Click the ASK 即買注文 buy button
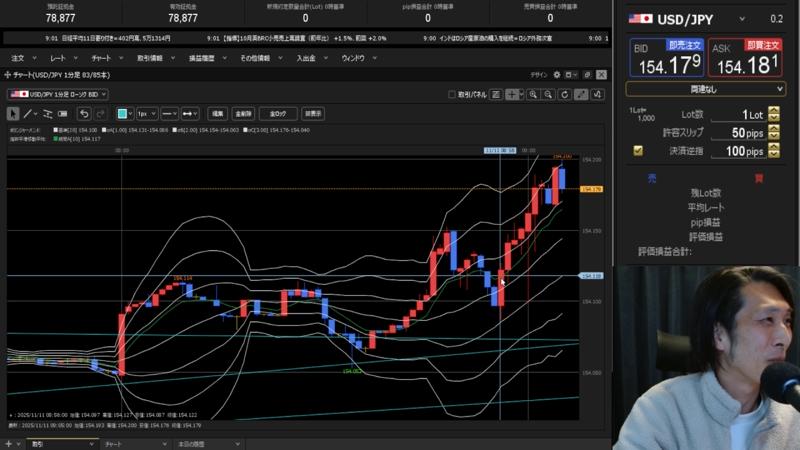Screen dimensions: 800x450 pyautogui.click(x=745, y=59)
